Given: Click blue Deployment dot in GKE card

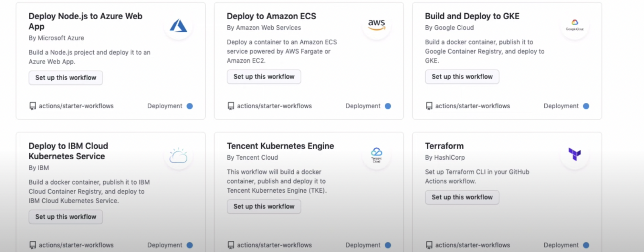Looking at the screenshot, I should click(586, 106).
